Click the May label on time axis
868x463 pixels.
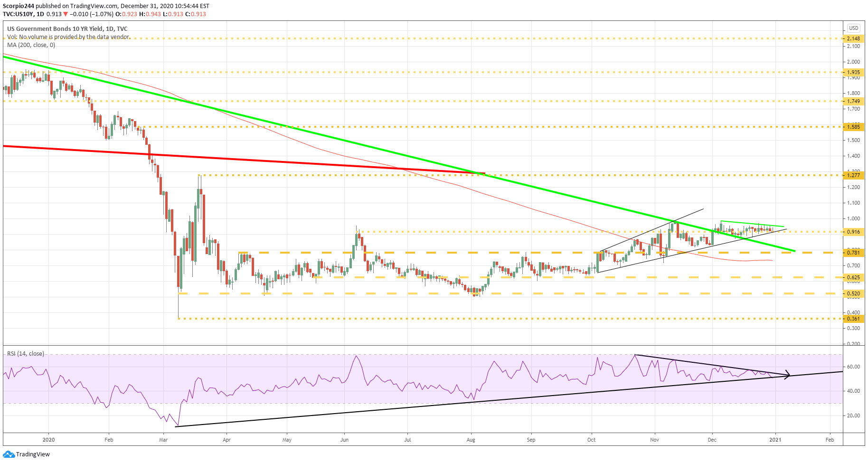(x=287, y=440)
